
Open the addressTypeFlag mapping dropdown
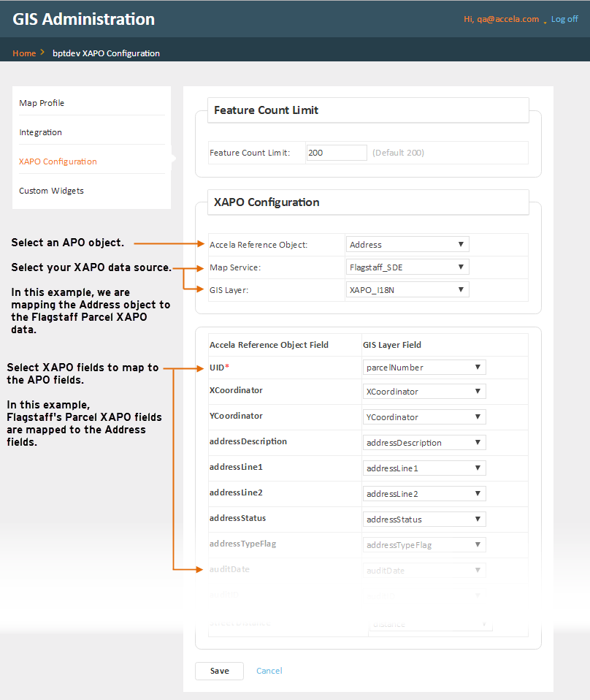pyautogui.click(x=424, y=545)
